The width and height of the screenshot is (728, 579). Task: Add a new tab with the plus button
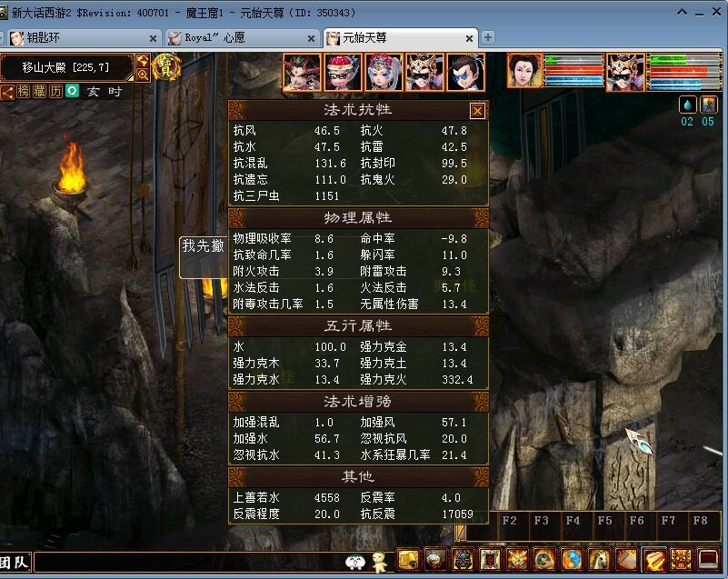pos(487,37)
